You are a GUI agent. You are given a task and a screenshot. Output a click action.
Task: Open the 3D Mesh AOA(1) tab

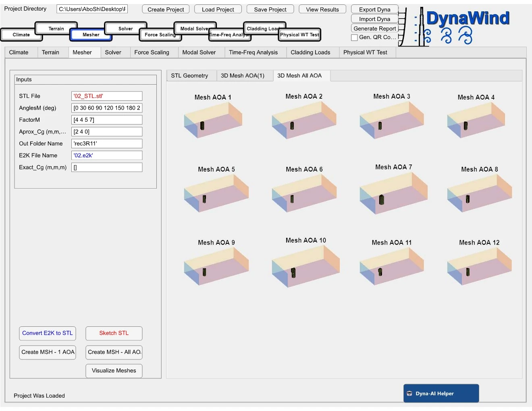click(x=243, y=76)
